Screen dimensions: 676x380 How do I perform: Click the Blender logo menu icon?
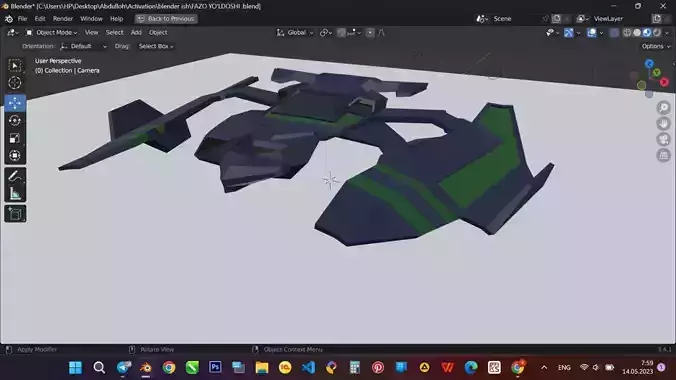[9, 19]
